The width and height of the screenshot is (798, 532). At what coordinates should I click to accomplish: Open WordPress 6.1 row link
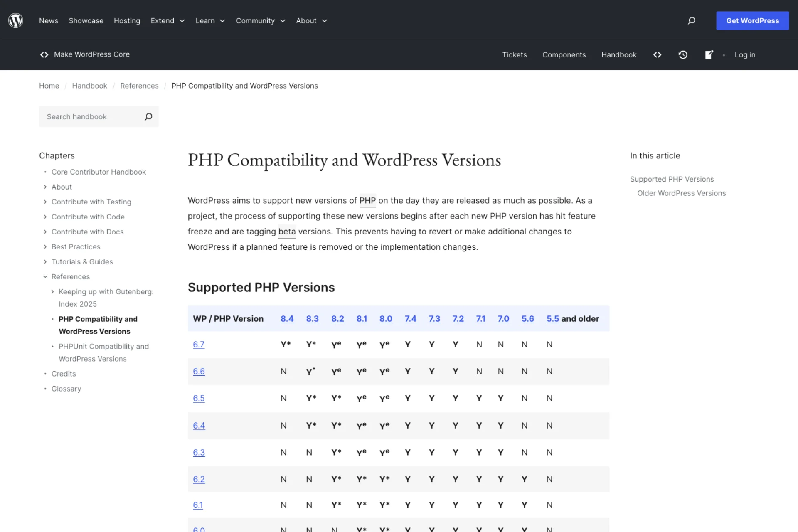pos(198,505)
